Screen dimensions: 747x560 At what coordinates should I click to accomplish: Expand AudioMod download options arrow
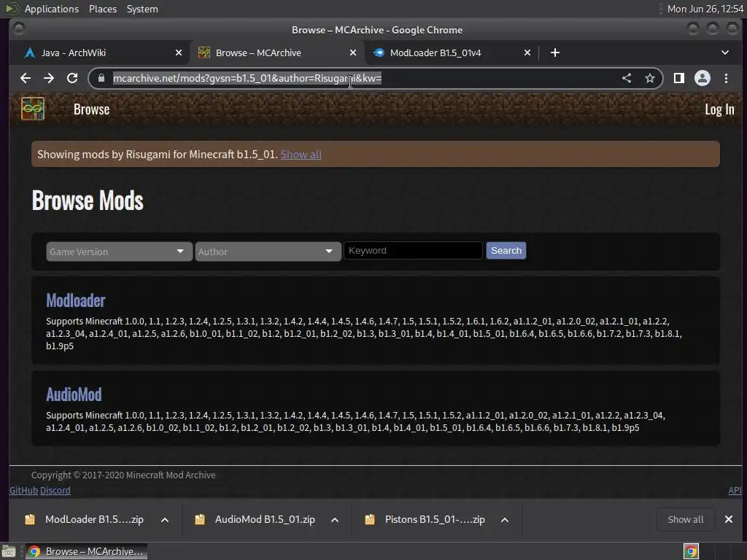335,519
